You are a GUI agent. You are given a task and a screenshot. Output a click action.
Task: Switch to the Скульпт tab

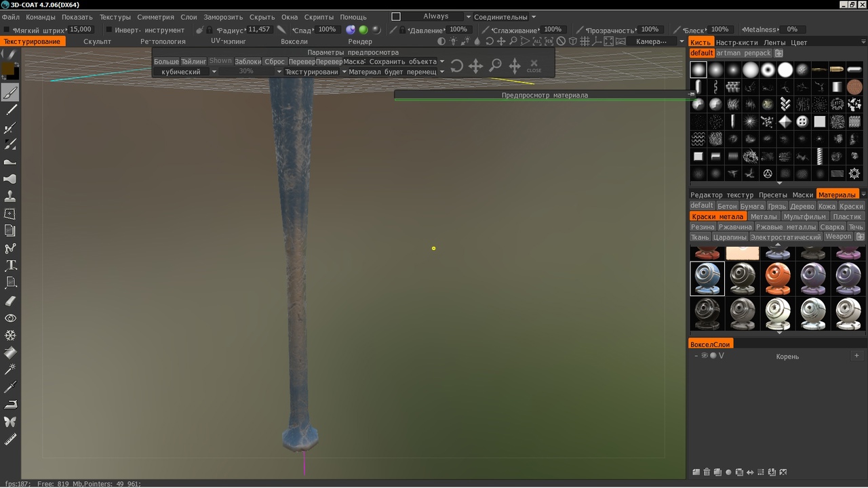[x=97, y=42]
